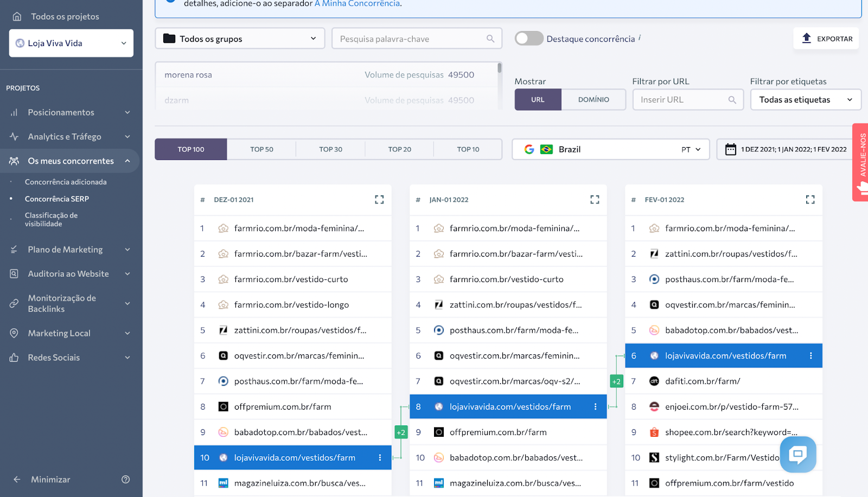Select the TOP 20 tab
The height and width of the screenshot is (497, 868).
tap(399, 149)
